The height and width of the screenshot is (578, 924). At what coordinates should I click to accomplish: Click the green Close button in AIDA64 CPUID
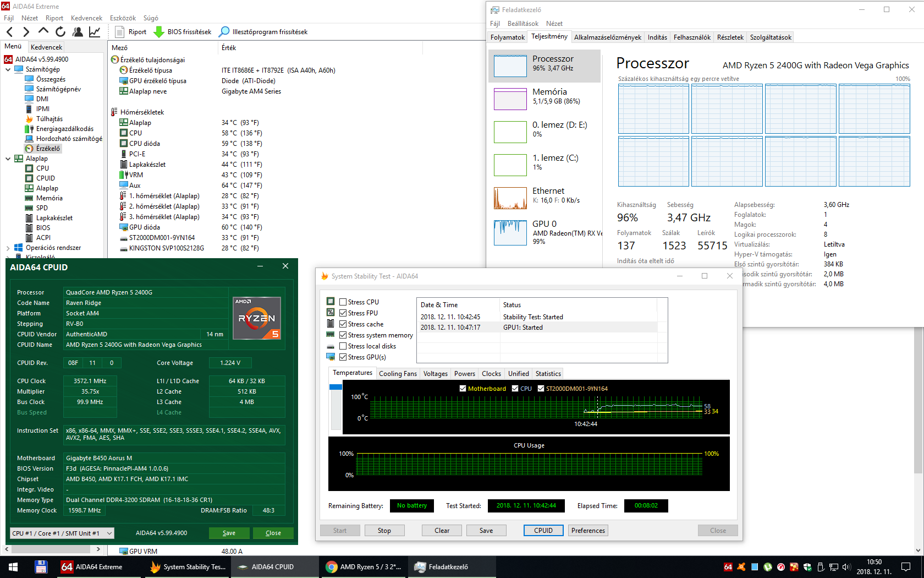pos(273,533)
